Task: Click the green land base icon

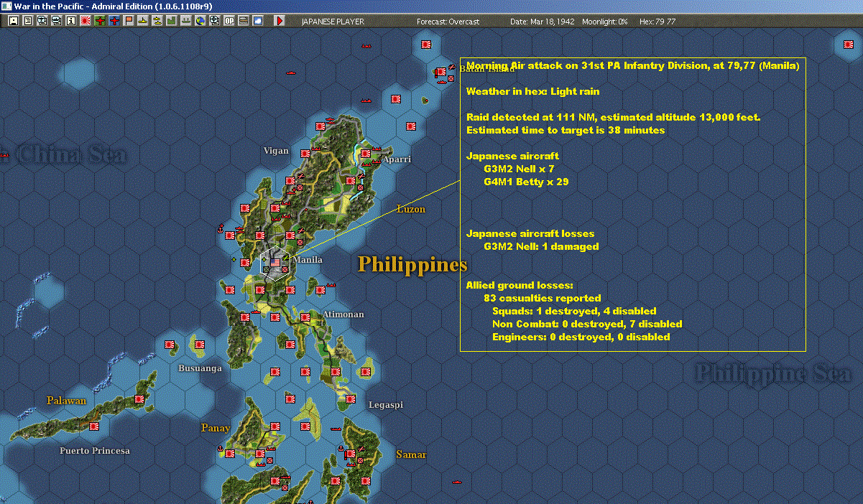Action: (172, 22)
